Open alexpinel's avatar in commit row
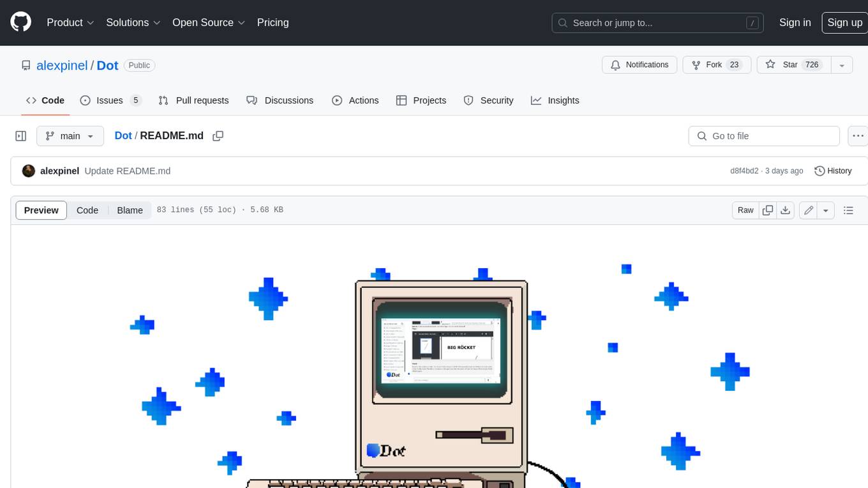Screen dimensions: 868x488 [29, 171]
